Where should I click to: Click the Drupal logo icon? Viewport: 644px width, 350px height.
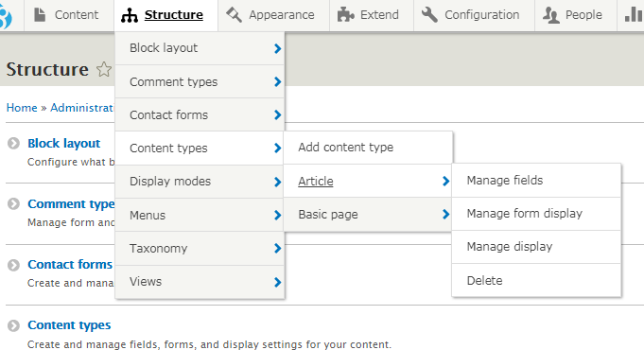tap(6, 16)
